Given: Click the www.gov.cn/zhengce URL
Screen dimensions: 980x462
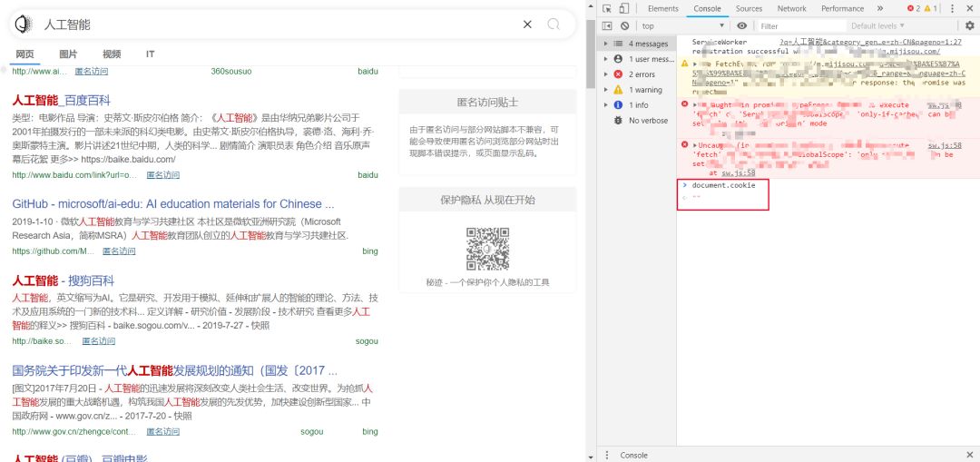Looking at the screenshot, I should (74, 431).
